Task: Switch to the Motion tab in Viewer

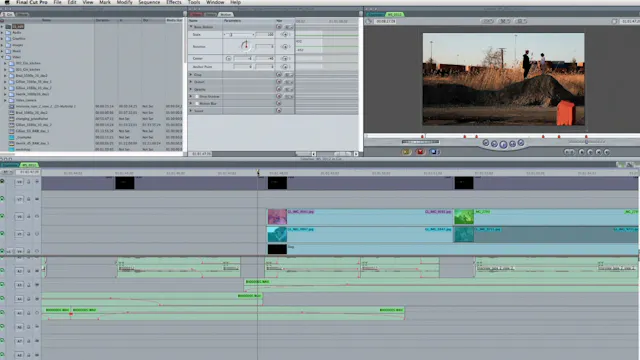Action: coord(226,14)
